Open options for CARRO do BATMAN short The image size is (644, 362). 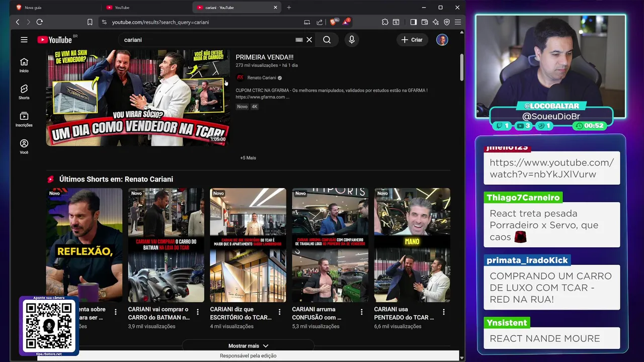click(198, 312)
